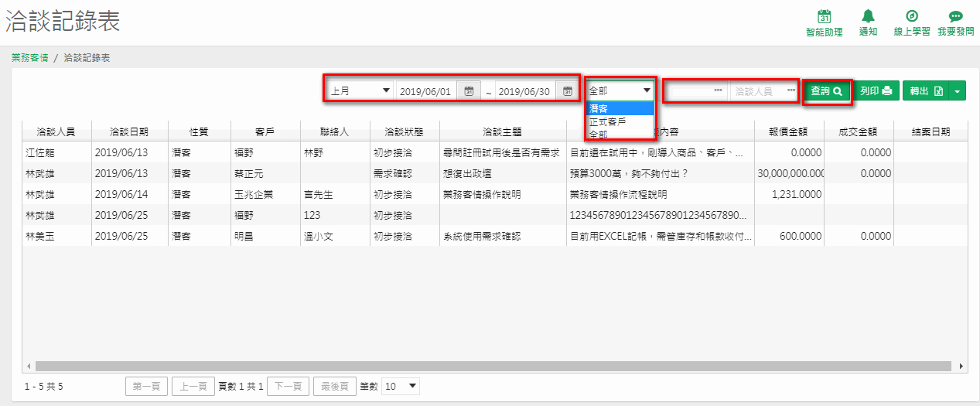Click quote amount 600.0000
Screen dimensions: 980x406
(789, 236)
